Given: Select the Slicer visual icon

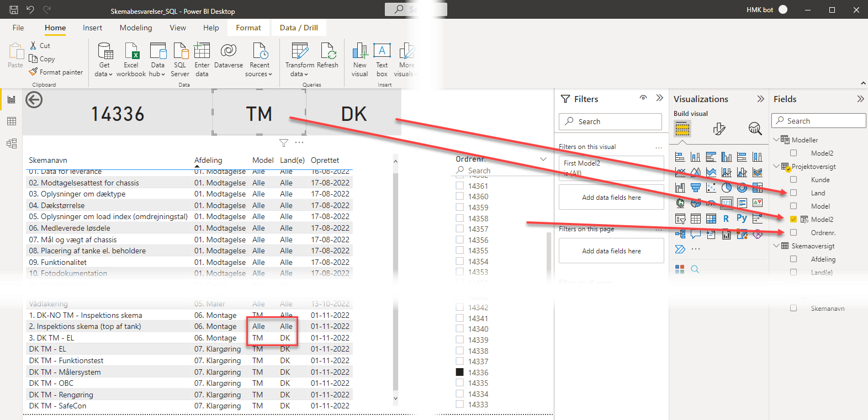Looking at the screenshot, I should pyautogui.click(x=680, y=219).
